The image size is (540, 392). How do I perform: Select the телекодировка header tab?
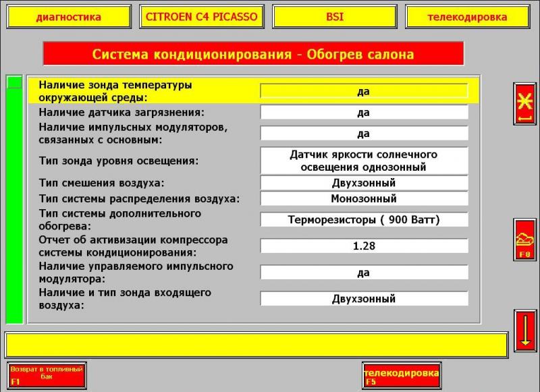pyautogui.click(x=467, y=16)
